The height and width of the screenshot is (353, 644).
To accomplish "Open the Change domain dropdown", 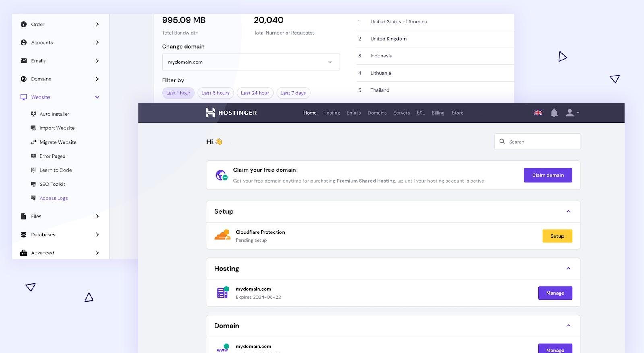I will coord(251,62).
